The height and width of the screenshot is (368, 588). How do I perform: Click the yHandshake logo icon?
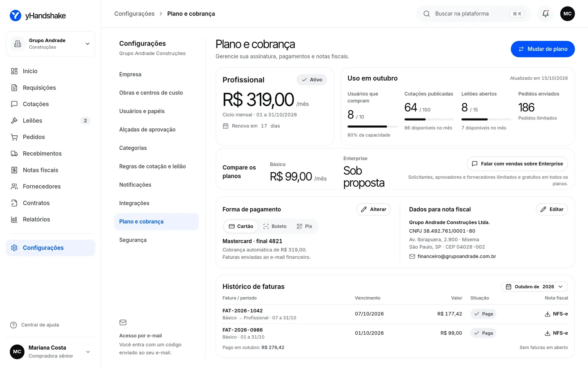click(x=16, y=16)
